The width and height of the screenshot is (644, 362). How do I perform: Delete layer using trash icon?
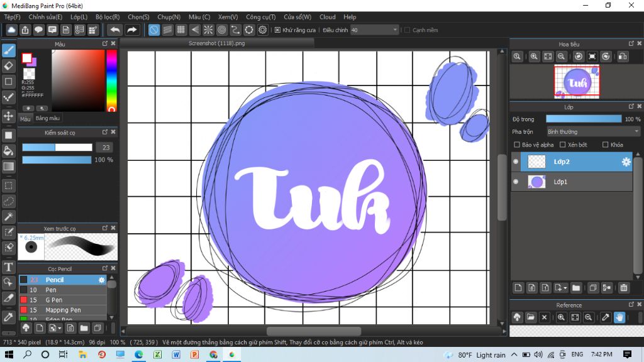pyautogui.click(x=624, y=288)
